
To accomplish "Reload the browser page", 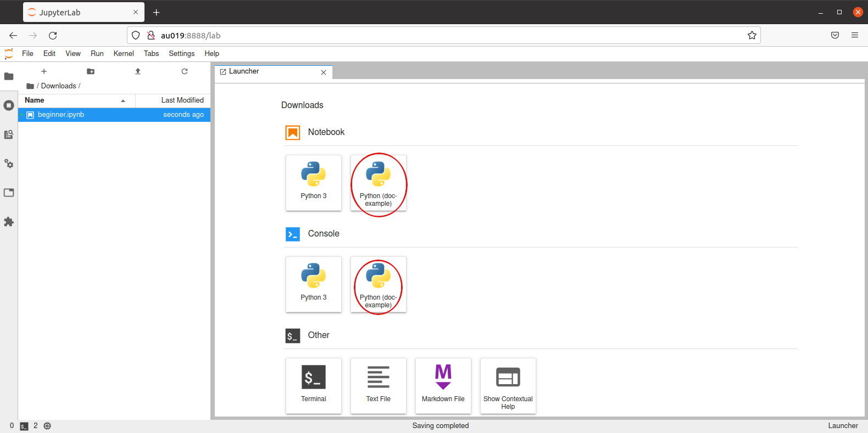I will [53, 35].
